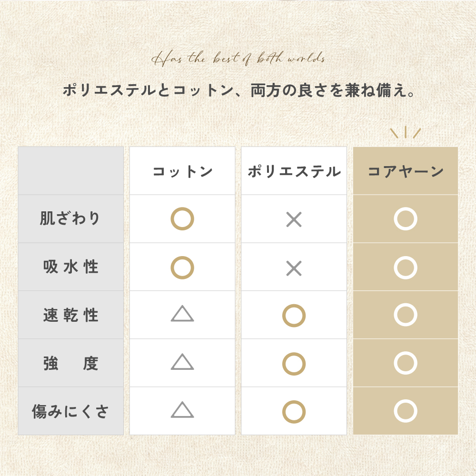Image resolution: width=476 pixels, height=476 pixels.
Task: Click the sparkle lines above コアヤーン
Action: click(405, 132)
